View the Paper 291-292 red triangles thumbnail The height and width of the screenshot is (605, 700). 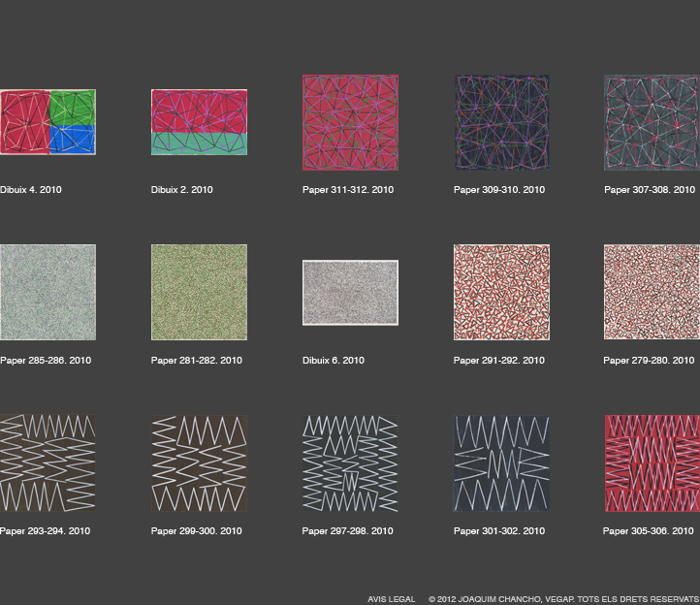click(501, 293)
